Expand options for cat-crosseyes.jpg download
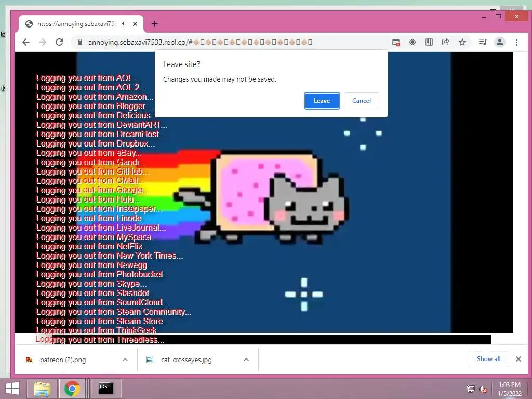This screenshot has width=532, height=399. tap(246, 360)
